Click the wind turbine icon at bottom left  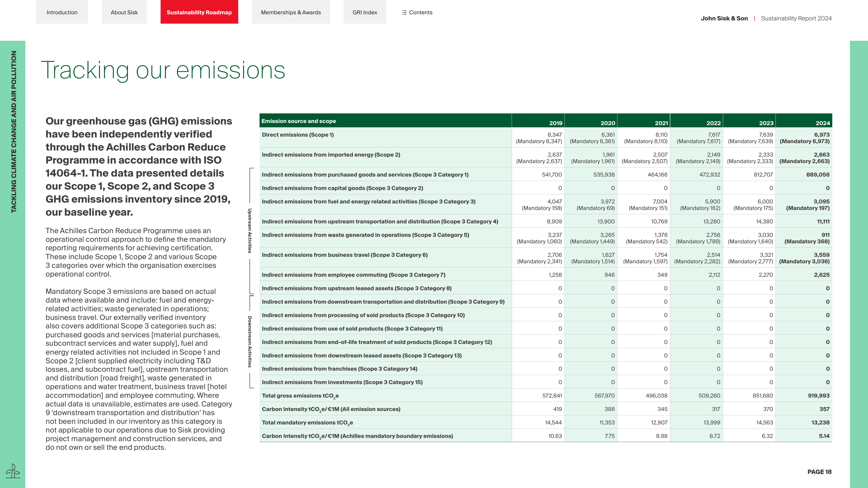pos(13,470)
